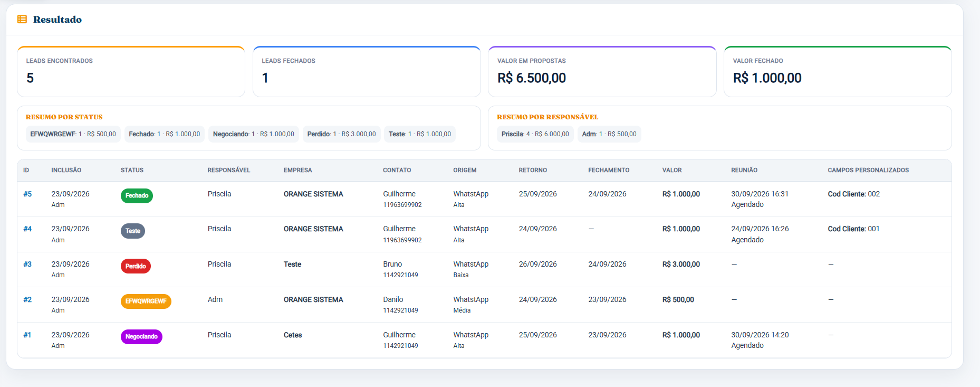Select the EFWQWRGEWF chip in Resumo por Status
Viewport: 980px width, 387px height.
[x=73, y=134]
